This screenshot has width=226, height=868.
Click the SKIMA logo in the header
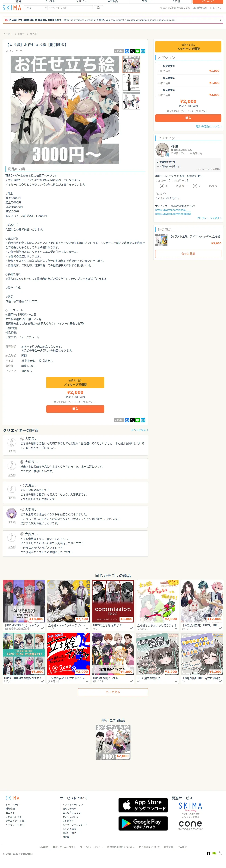tap(12, 8)
